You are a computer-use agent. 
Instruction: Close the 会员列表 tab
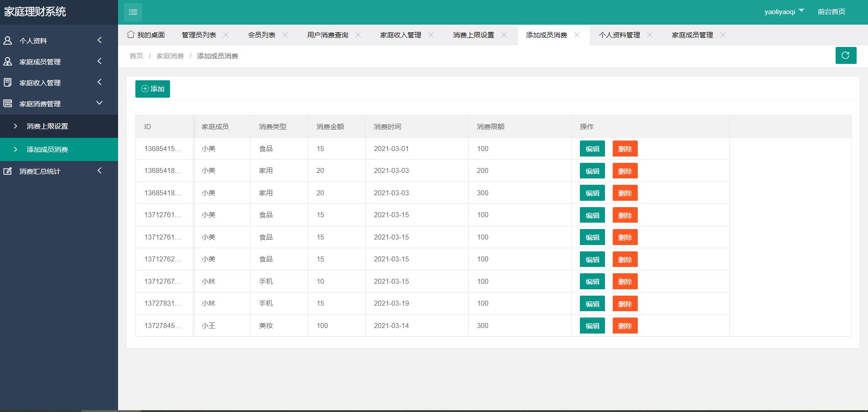point(285,35)
